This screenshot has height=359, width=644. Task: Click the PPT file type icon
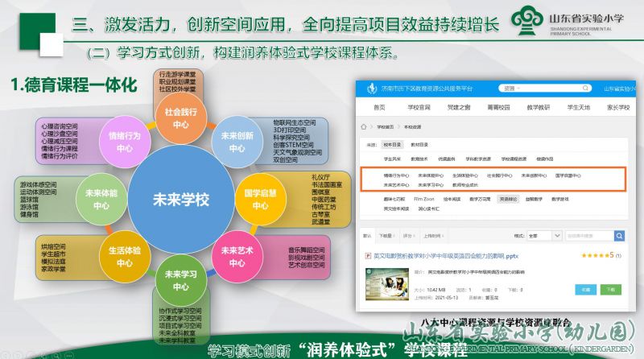pyautogui.click(x=368, y=254)
